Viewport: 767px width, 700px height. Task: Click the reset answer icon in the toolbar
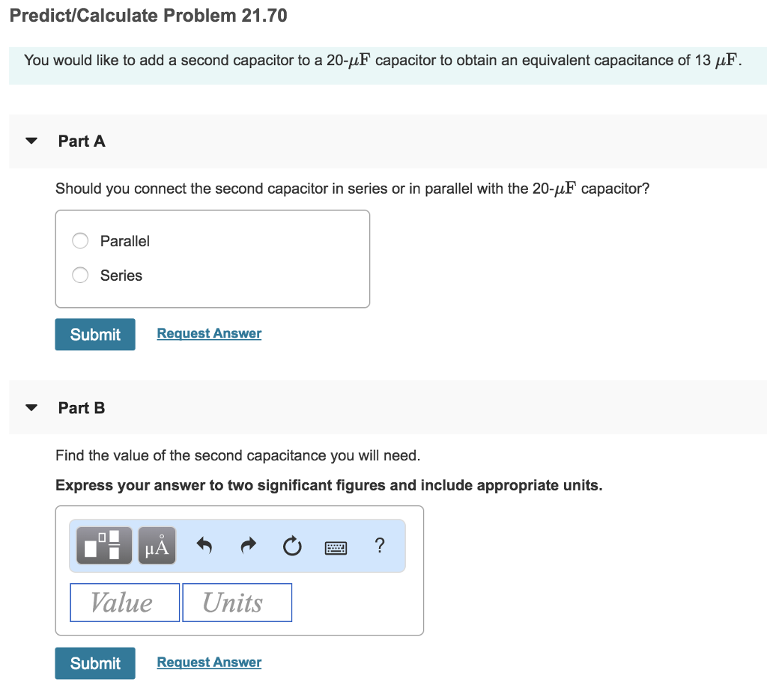[291, 546]
